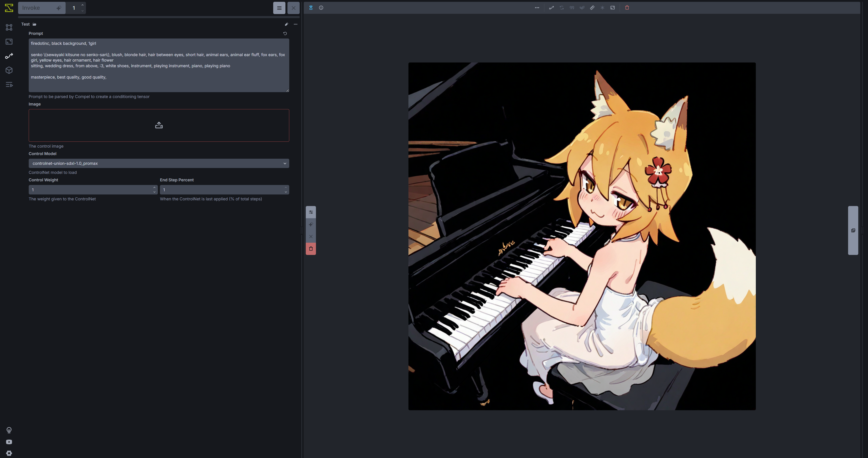868x458 pixels.
Task: Increment the End Step Percent value
Action: click(x=286, y=187)
